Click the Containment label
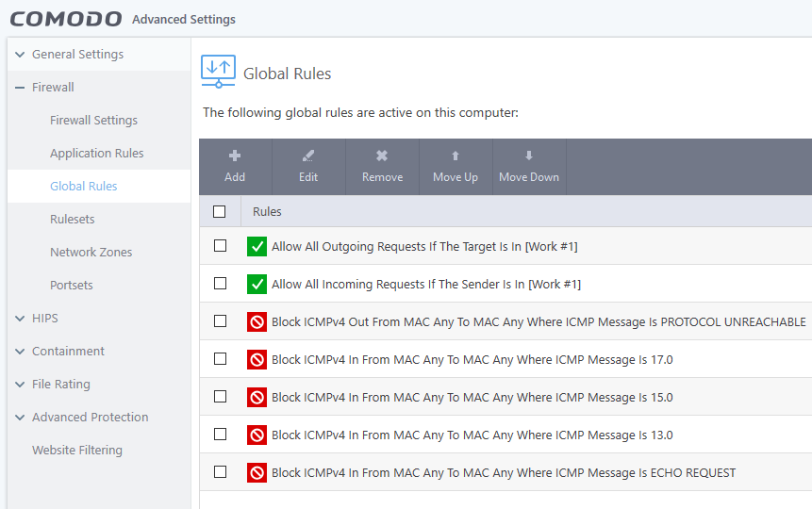The height and width of the screenshot is (509, 812). 68,351
